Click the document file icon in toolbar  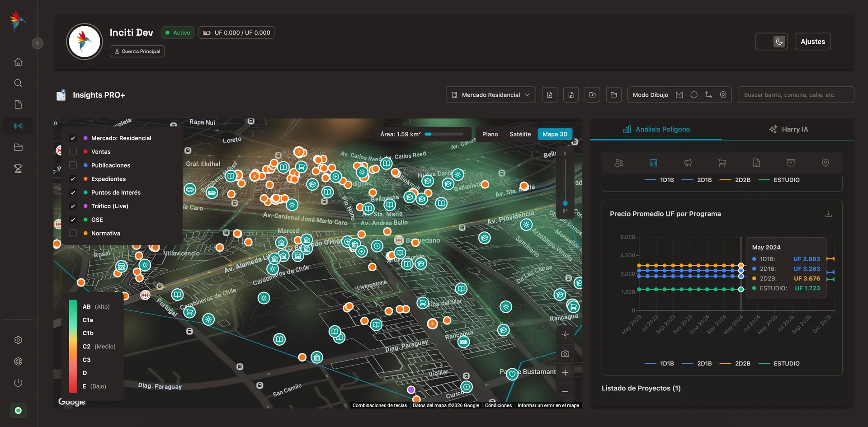pyautogui.click(x=571, y=95)
